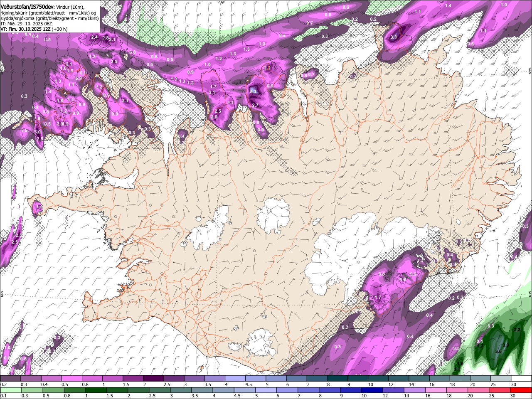Image resolution: width=532 pixels, height=399 pixels.
Task: Pick the grey swatch labeled 25 in top legend
Action: [500, 378]
